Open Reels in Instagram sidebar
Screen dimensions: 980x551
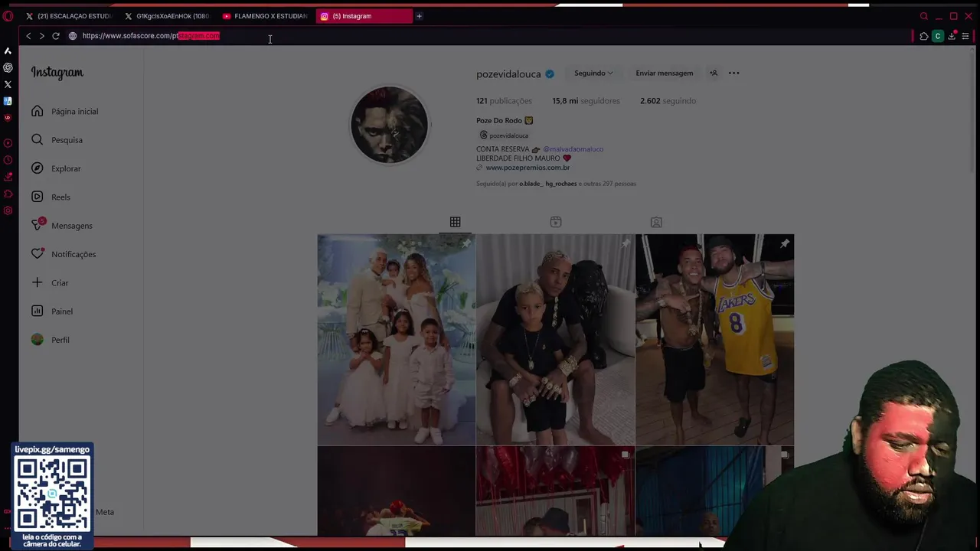click(51, 197)
